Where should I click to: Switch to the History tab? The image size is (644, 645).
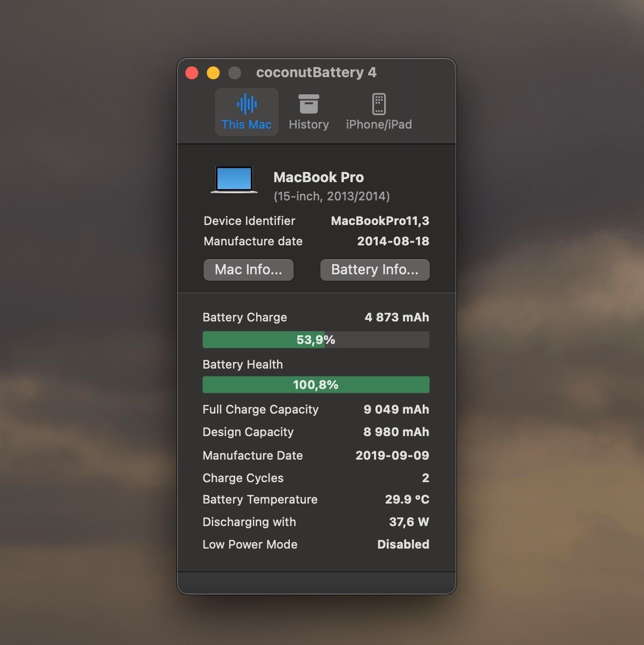coord(309,112)
